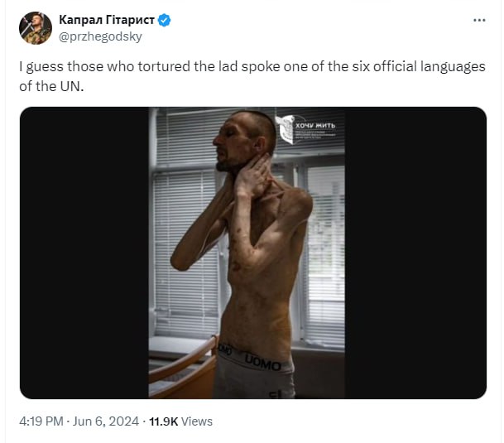Click the ХОЧУ ЖИТЬ watermark text
This screenshot has width=504, height=443.
pyautogui.click(x=315, y=125)
